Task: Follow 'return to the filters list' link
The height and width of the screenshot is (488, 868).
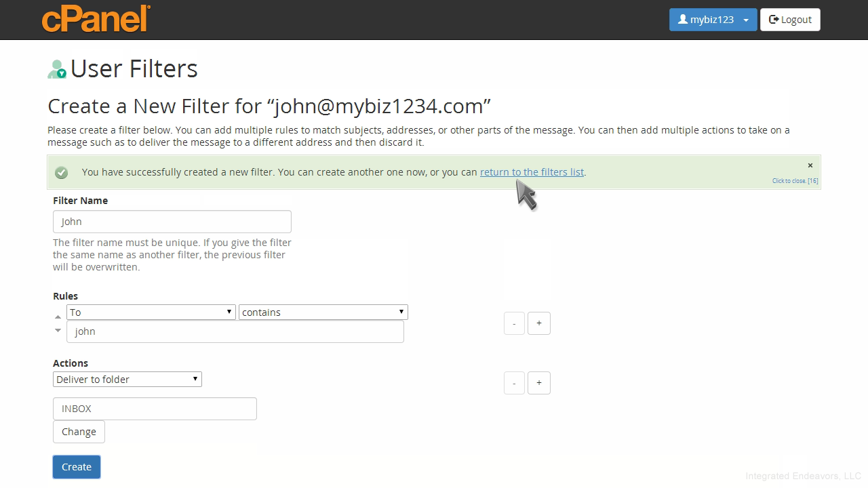Action: [532, 172]
